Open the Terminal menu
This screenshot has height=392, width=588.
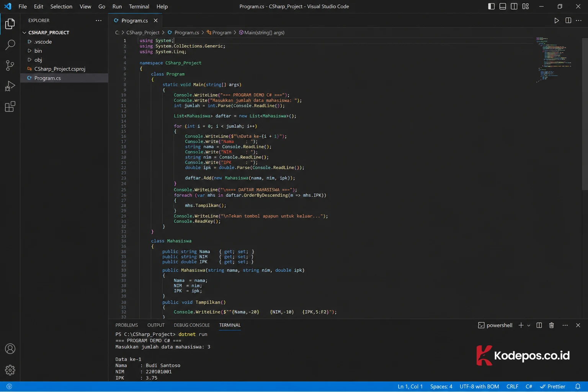[x=139, y=7]
